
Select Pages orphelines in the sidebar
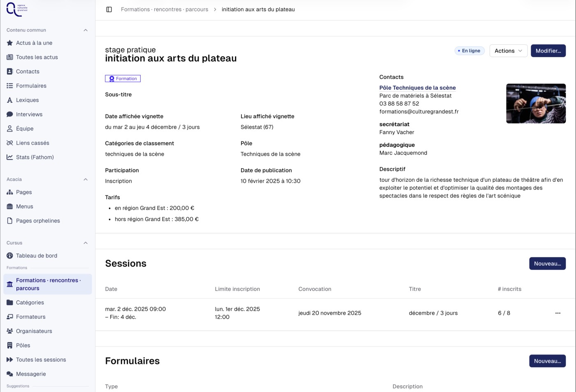(38, 221)
